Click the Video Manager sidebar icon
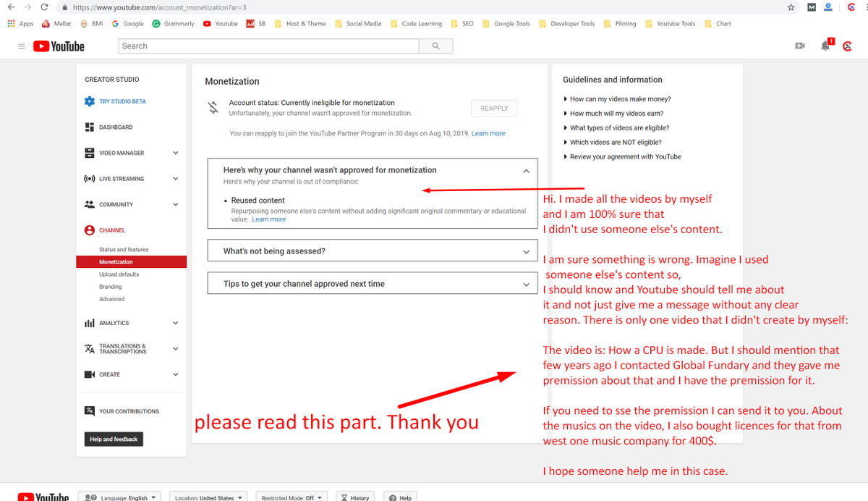The height and width of the screenshot is (501, 868). [90, 153]
